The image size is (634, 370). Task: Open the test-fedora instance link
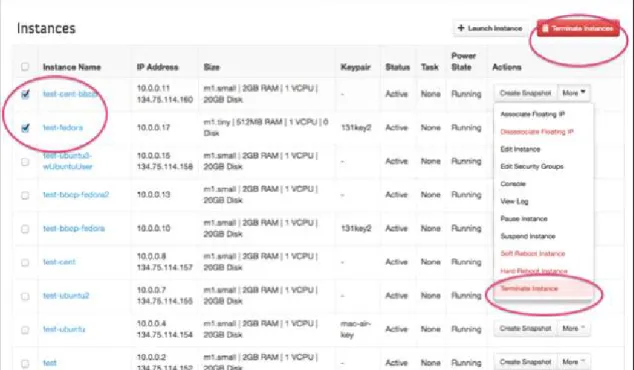pyautogui.click(x=63, y=128)
